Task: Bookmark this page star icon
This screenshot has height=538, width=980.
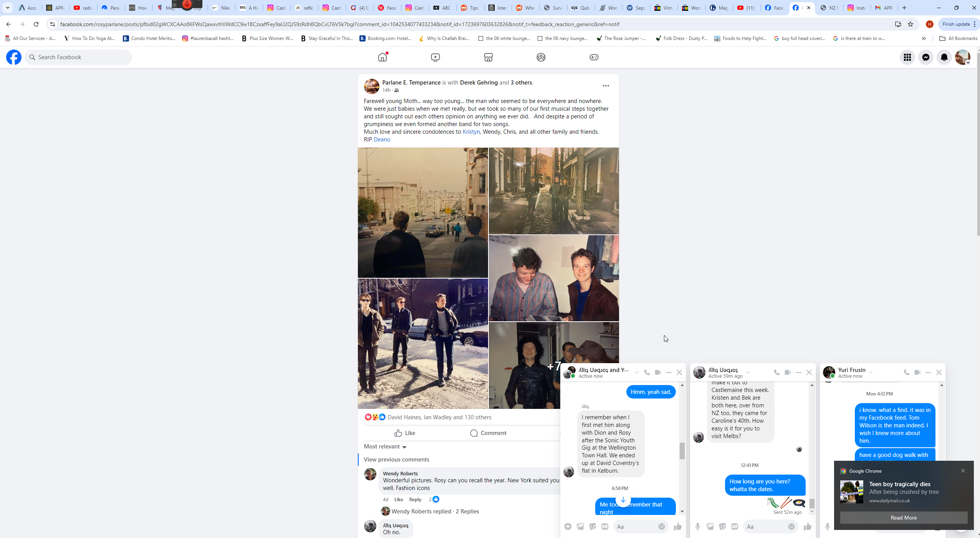Action: click(910, 24)
